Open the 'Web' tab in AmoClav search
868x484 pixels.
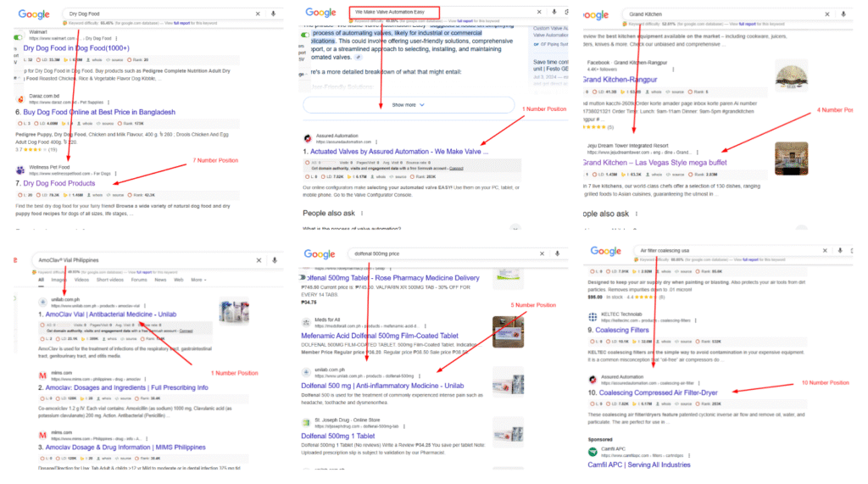[x=178, y=281]
